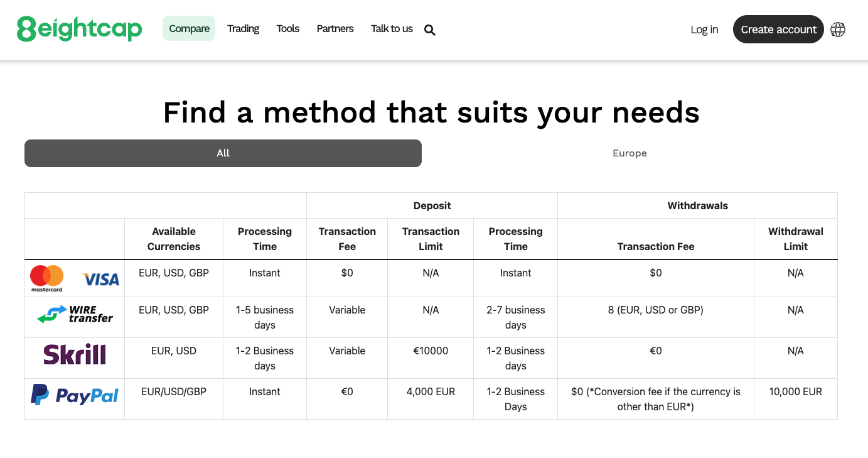Click the '10,000 EUR' withdrawal limit
Image resolution: width=868 pixels, height=458 pixels.
pos(795,391)
